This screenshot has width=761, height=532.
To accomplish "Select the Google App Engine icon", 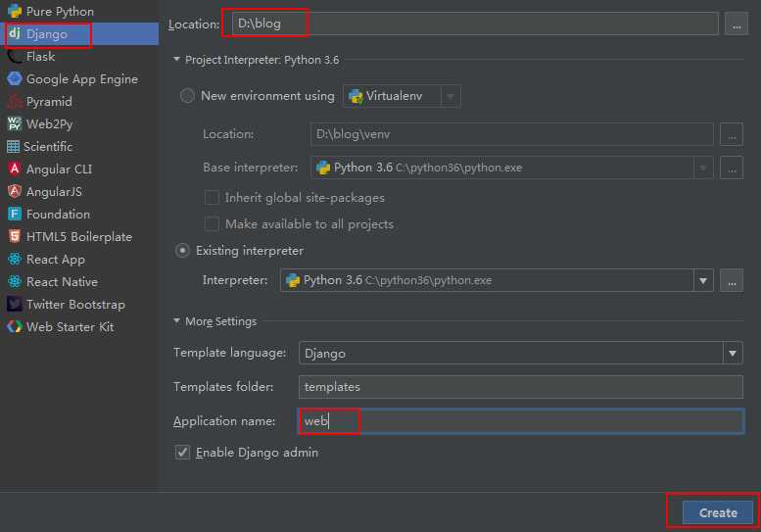I will (15, 78).
